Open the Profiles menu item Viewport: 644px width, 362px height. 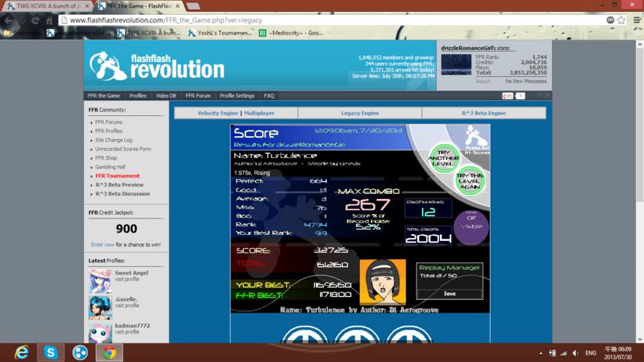point(138,96)
